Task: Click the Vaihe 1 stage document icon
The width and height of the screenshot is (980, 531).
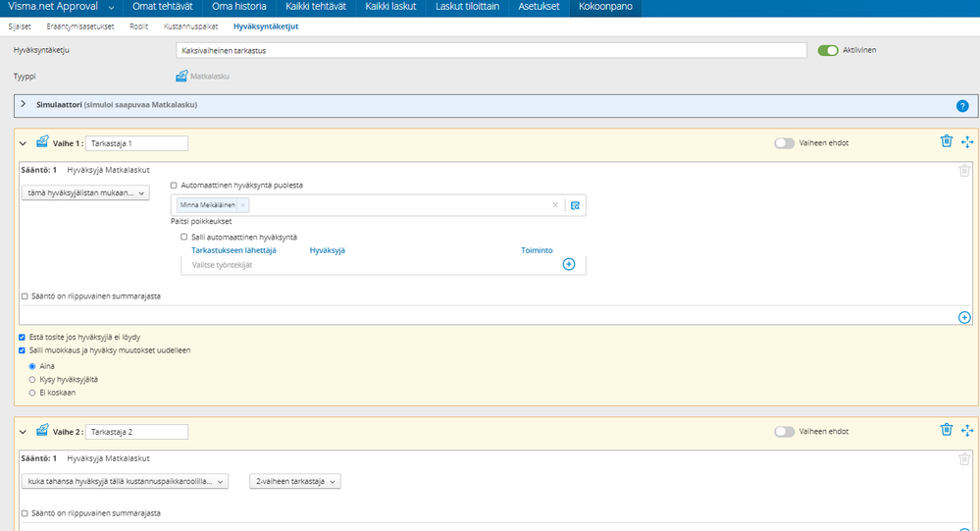Action: (x=42, y=142)
